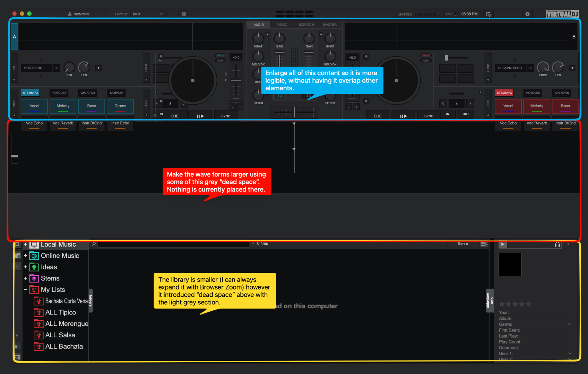Collapse the My Lists tree
This screenshot has height=374, width=588.
tap(26, 290)
